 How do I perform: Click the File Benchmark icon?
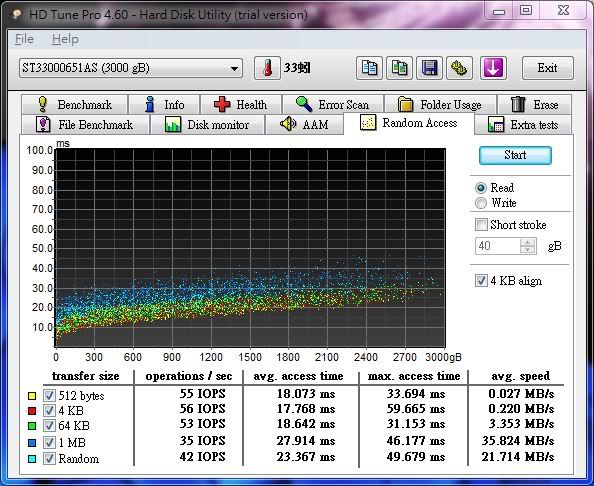(43, 124)
